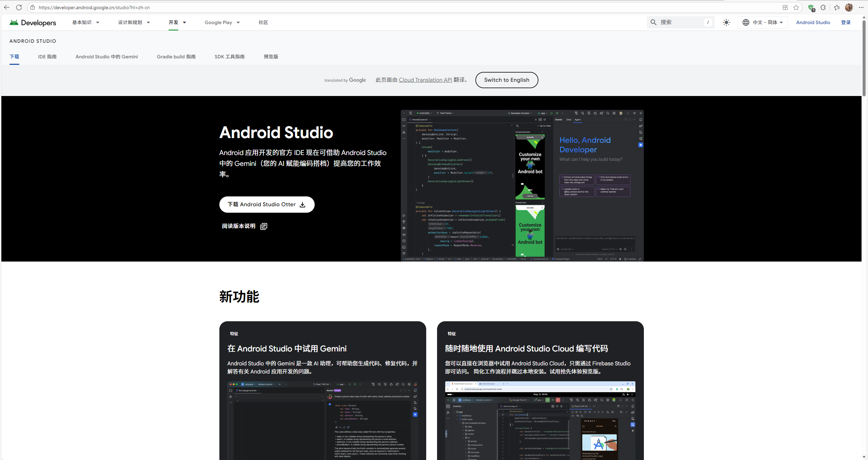Open browser settings three-dot menu
The height and width of the screenshot is (460, 868).
pos(861,7)
